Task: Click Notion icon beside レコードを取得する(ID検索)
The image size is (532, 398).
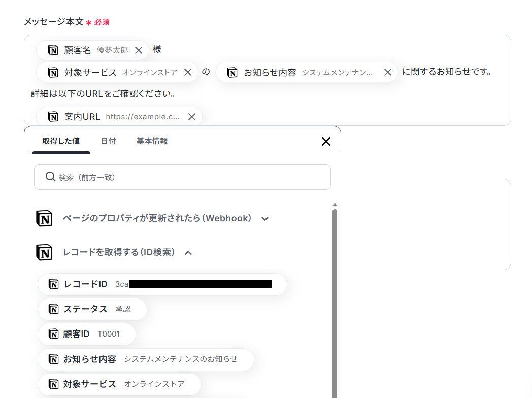Action: [44, 252]
